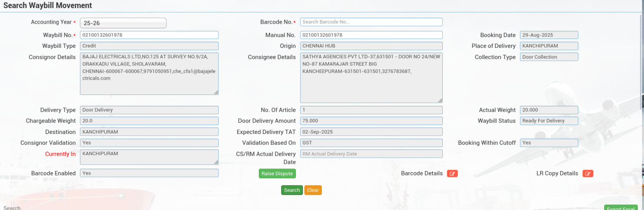Open the Accounting Year dropdown
The height and width of the screenshot is (210, 644).
[x=123, y=23]
